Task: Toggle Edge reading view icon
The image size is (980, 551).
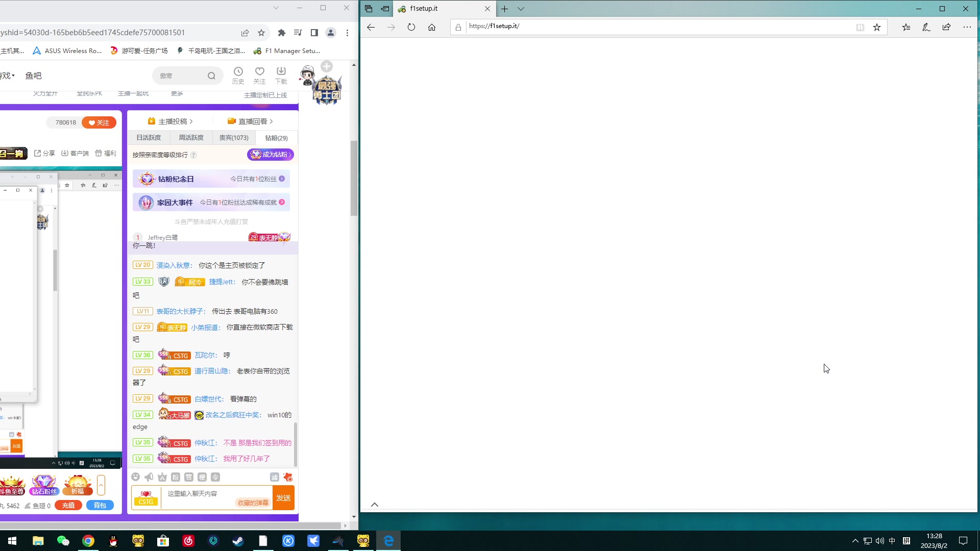Action: tap(860, 28)
